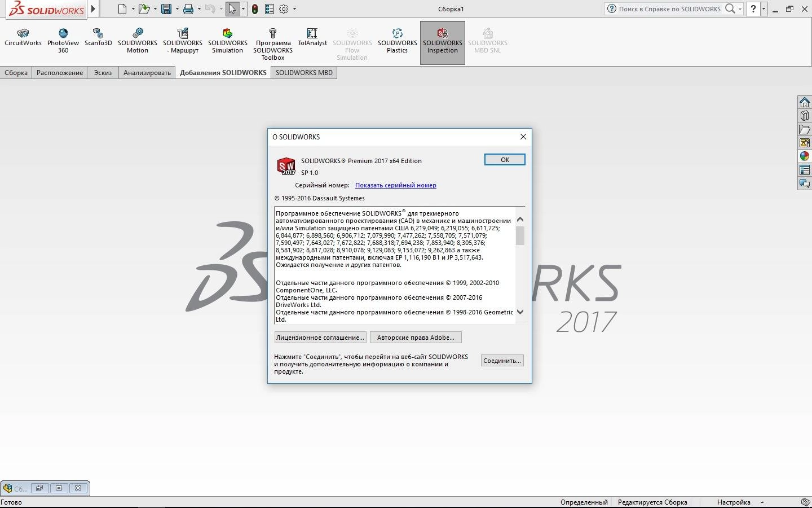Open Лицензионное соглашение button
The width and height of the screenshot is (812, 508).
click(x=320, y=338)
